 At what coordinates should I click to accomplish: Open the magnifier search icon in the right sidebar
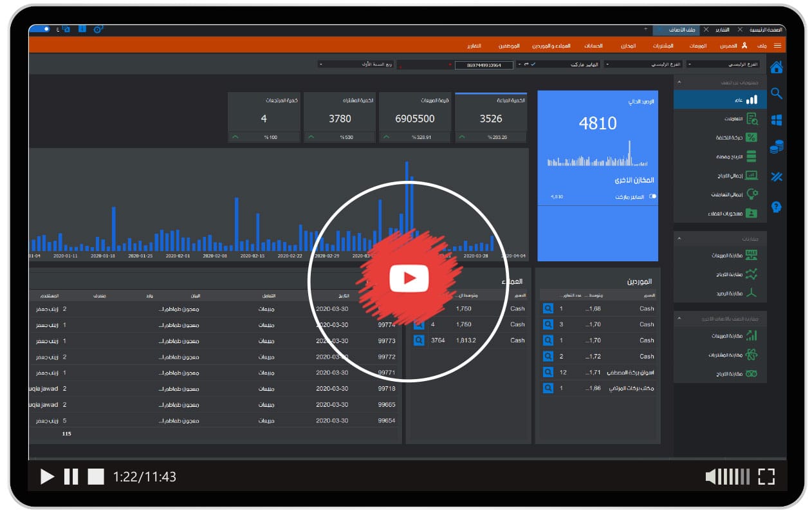(777, 94)
